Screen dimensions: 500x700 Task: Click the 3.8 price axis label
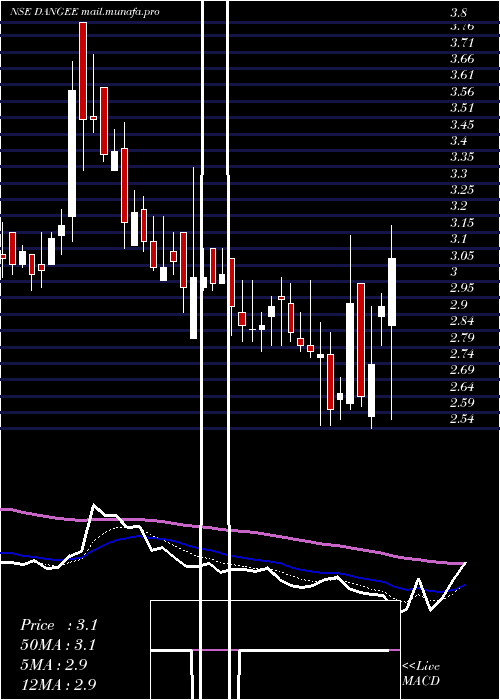pyautogui.click(x=459, y=12)
